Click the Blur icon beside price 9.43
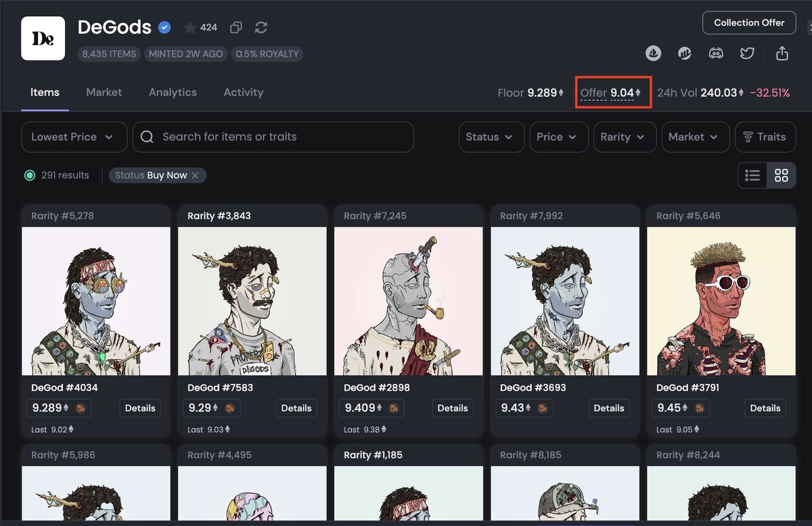The height and width of the screenshot is (526, 812). coord(542,408)
